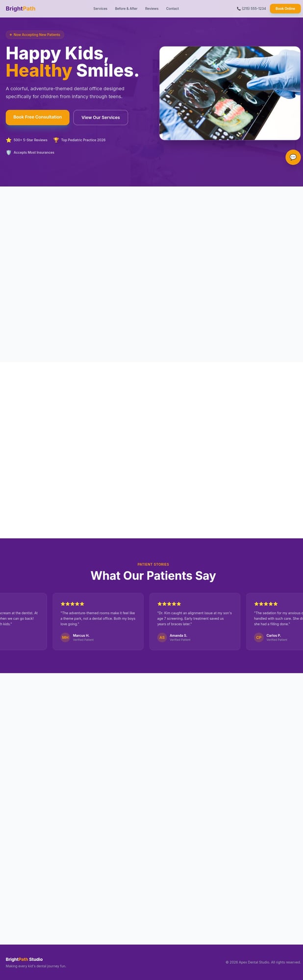Screen dimensions: 303x980
Task: Click the BrightPath logo in the header
Action: click(21, 8)
